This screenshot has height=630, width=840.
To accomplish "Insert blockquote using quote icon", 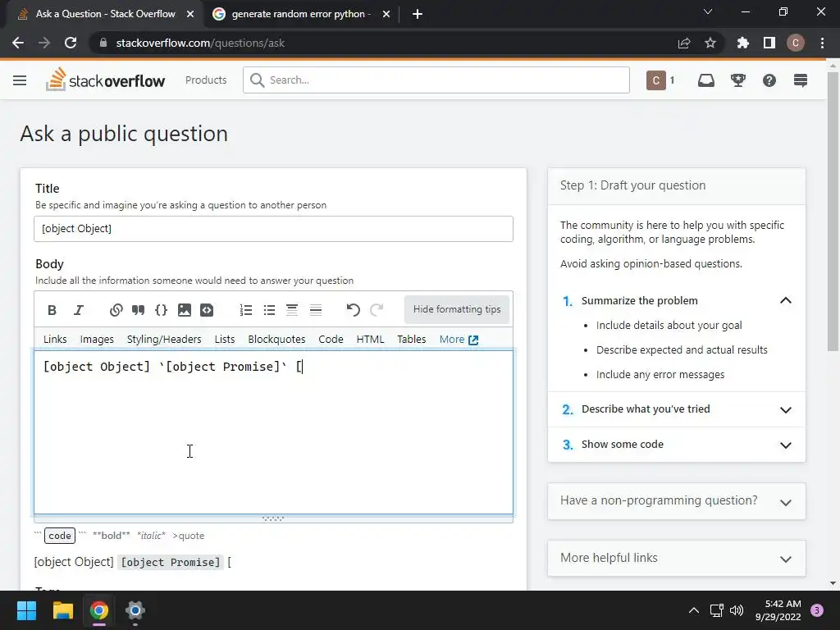I will [x=138, y=309].
